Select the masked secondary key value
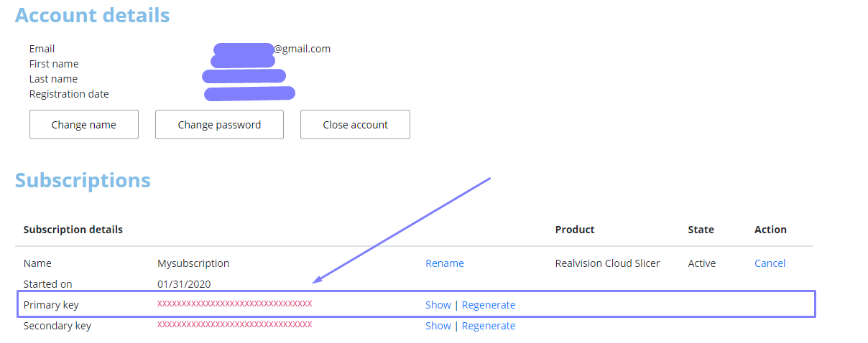868x343 pixels. [234, 324]
